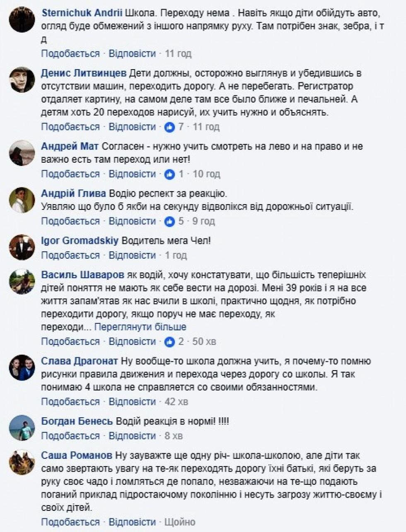Open the name link Саша Романов

[77, 455]
